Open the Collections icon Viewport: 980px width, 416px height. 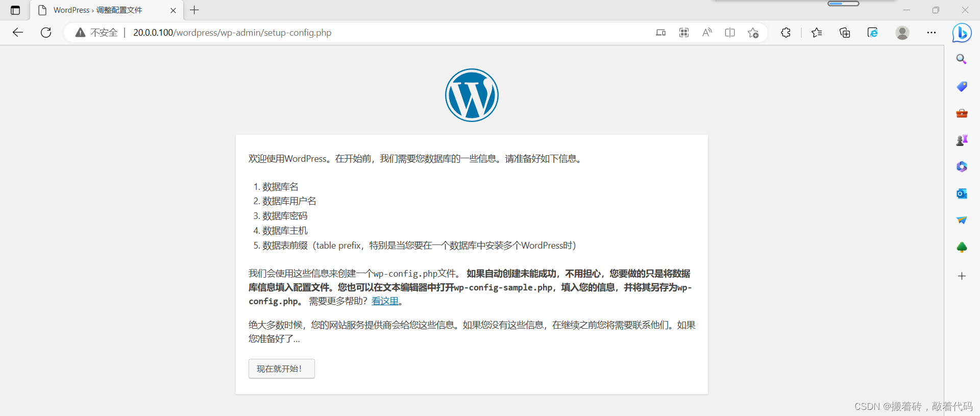tap(845, 33)
